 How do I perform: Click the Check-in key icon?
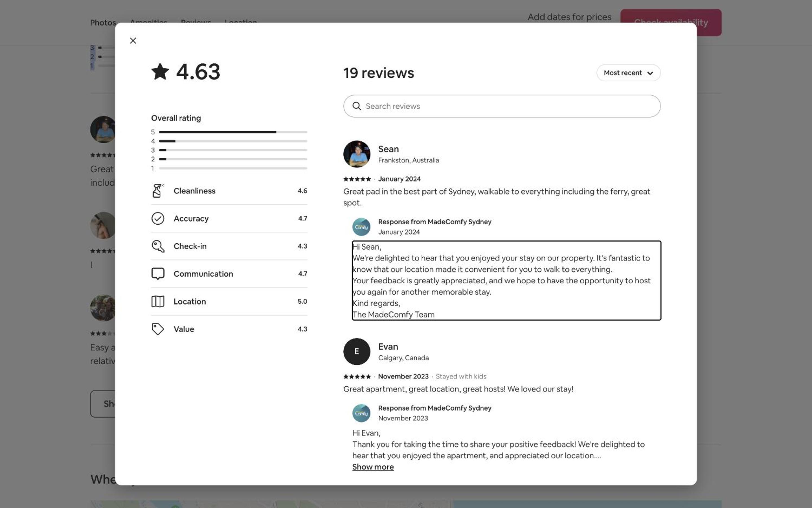pos(158,246)
